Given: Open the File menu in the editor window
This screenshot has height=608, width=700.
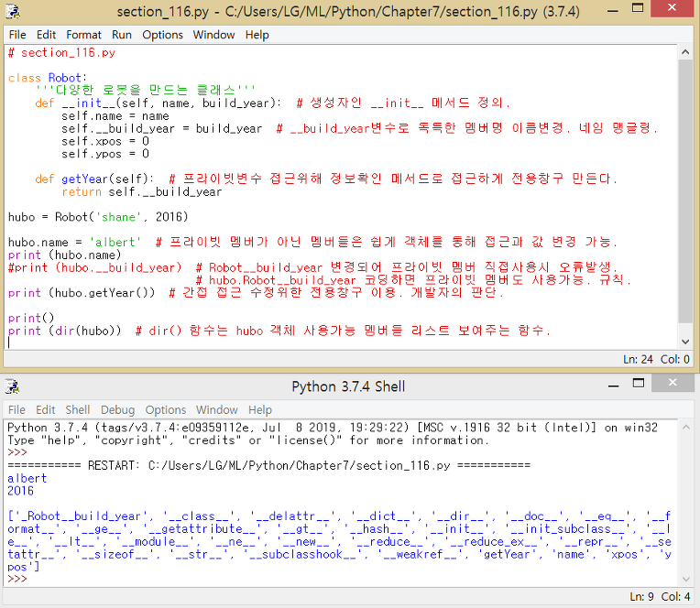Looking at the screenshot, I should (x=17, y=35).
